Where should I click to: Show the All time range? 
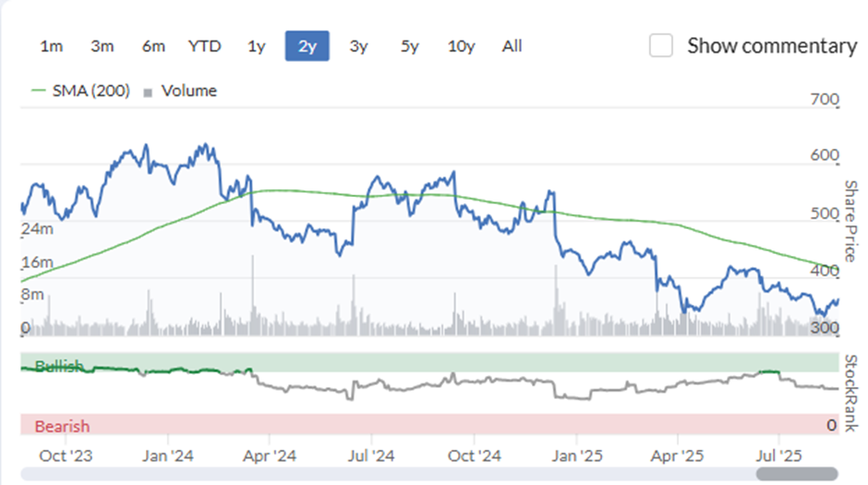(x=512, y=46)
